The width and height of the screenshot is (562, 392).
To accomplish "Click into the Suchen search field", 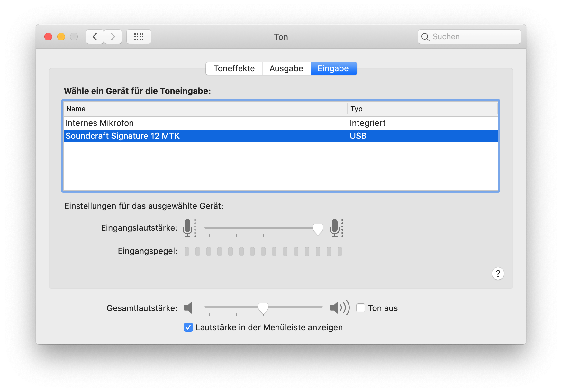I will coord(473,37).
